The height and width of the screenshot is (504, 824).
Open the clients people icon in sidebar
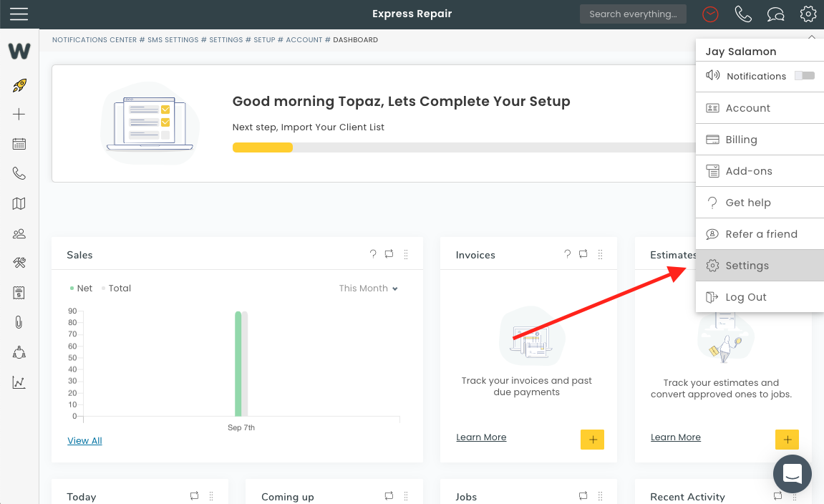coord(19,233)
